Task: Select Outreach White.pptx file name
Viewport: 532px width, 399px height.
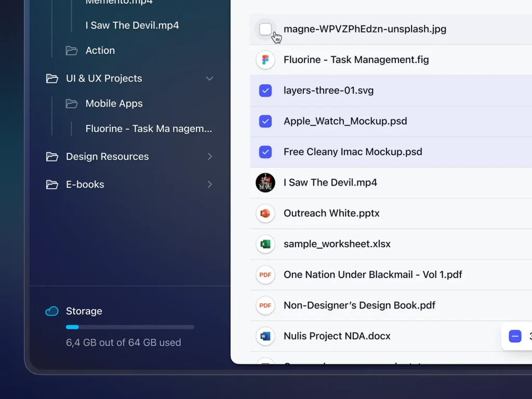Action: click(x=331, y=214)
